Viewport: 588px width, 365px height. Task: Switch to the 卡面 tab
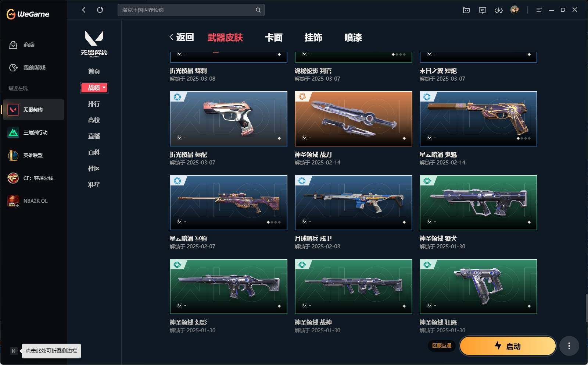[274, 38]
